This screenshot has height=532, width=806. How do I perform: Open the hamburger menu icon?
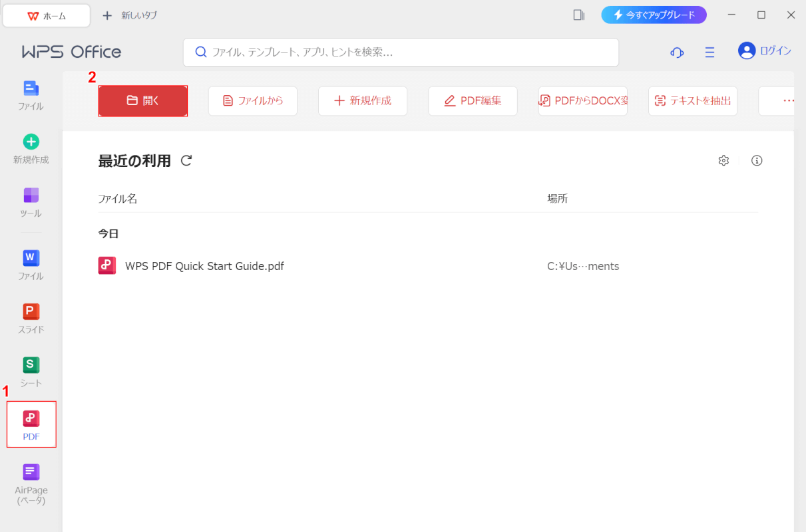pos(709,52)
